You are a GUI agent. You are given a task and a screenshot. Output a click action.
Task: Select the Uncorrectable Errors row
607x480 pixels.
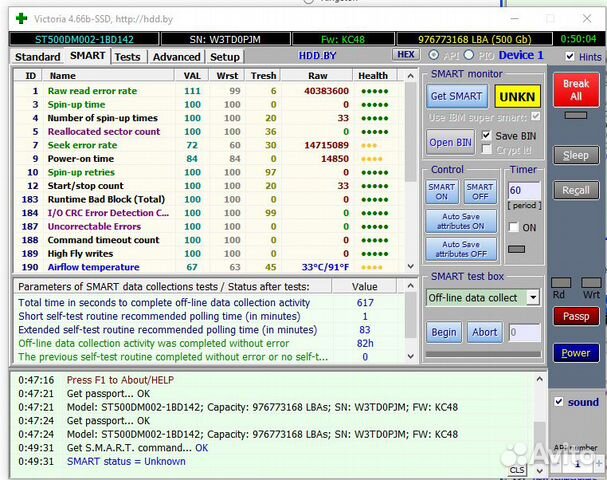[209, 226]
